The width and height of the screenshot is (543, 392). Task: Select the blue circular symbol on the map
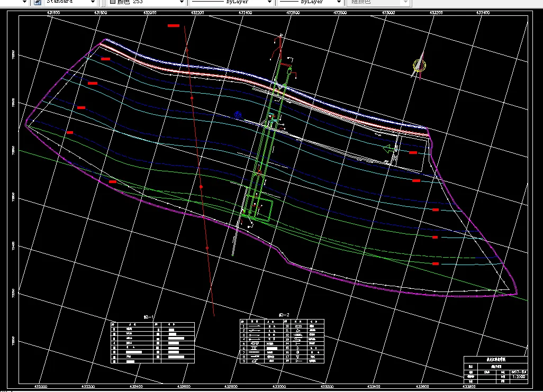238,115
